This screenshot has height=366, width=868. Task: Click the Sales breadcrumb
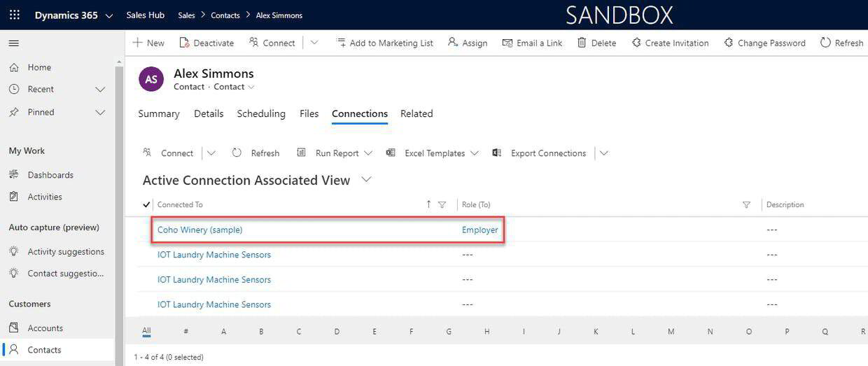(186, 15)
